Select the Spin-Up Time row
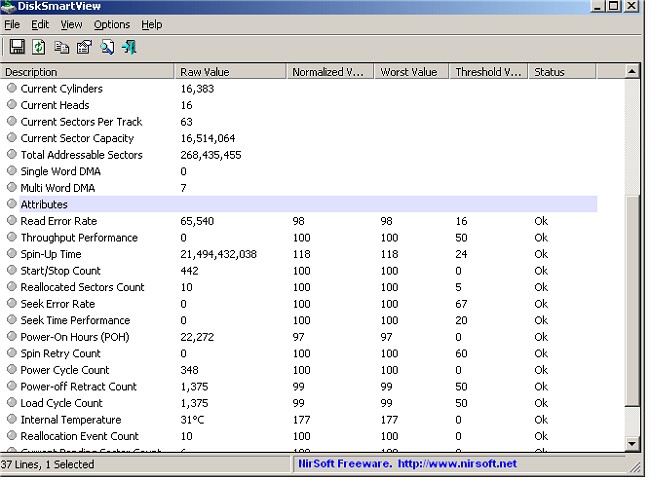Viewport: 650px width, 480px height. click(x=52, y=254)
